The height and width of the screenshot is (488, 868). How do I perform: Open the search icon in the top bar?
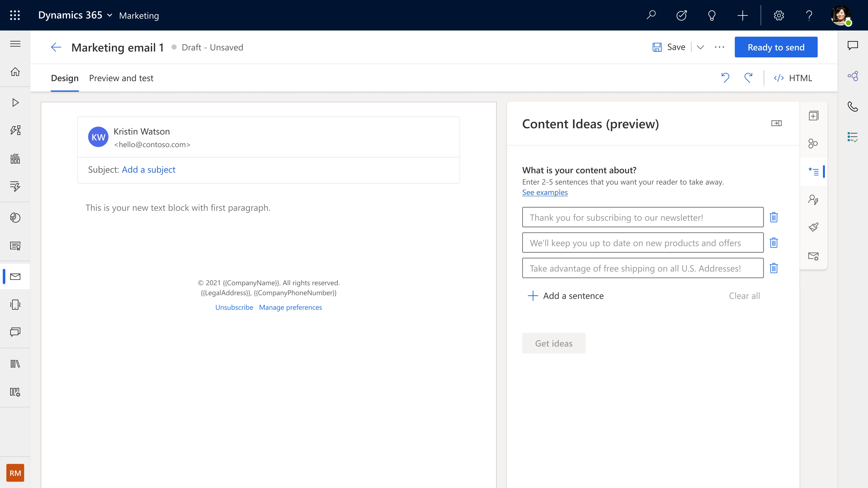pos(651,15)
